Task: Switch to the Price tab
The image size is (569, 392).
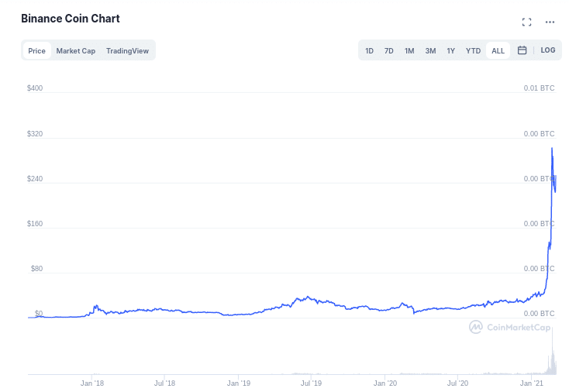Action: [36, 51]
